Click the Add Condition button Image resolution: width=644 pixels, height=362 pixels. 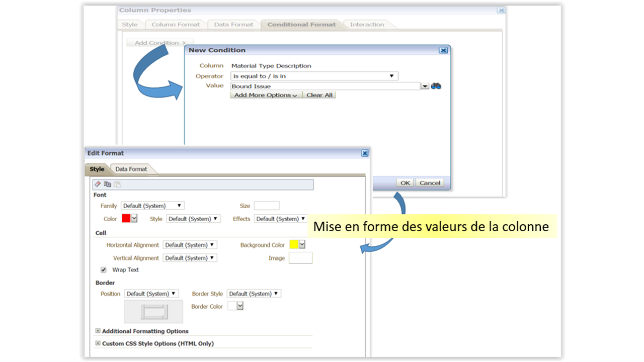click(x=160, y=43)
